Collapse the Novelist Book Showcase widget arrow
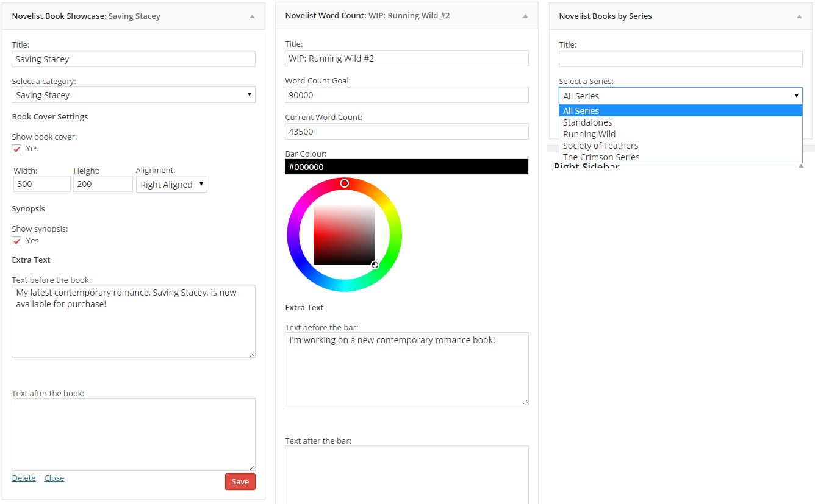This screenshot has width=815, height=504. [252, 16]
